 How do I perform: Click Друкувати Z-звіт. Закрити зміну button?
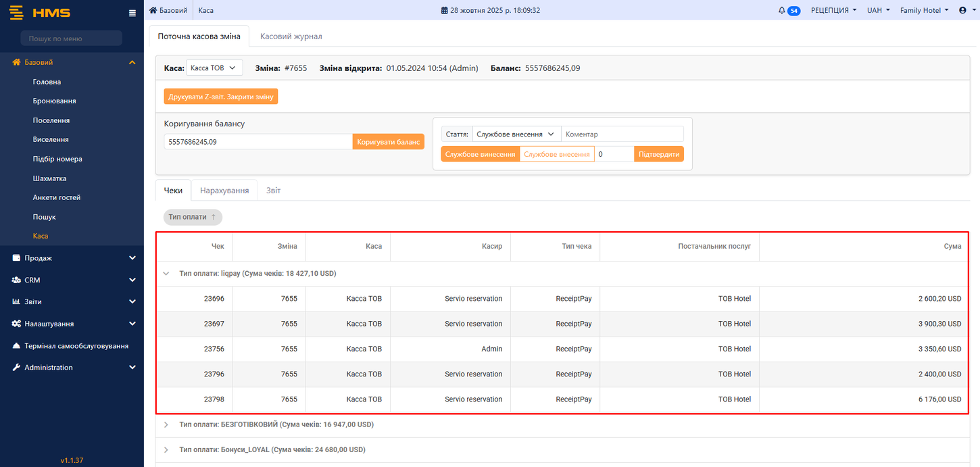220,97
